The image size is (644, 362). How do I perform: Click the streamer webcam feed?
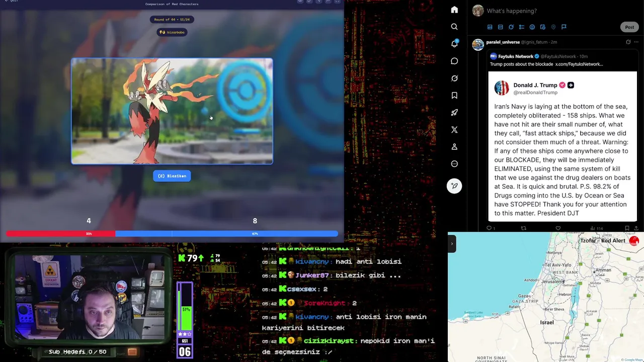click(x=90, y=297)
